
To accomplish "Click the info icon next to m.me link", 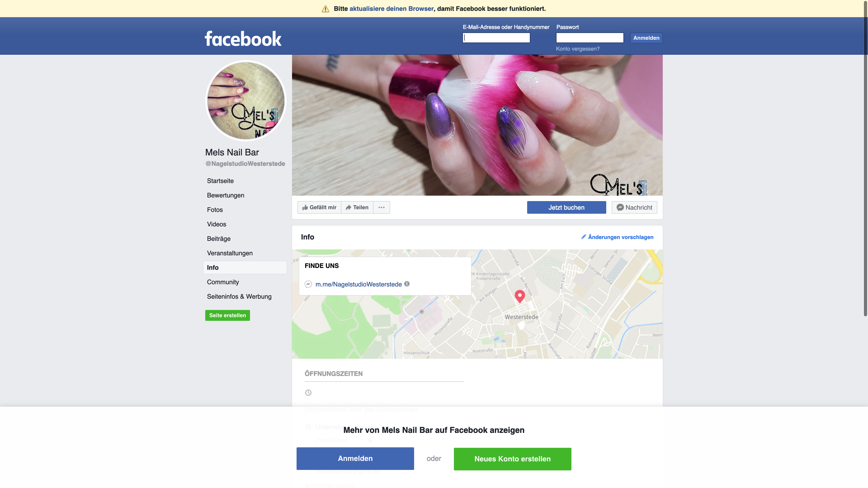I will pos(407,284).
